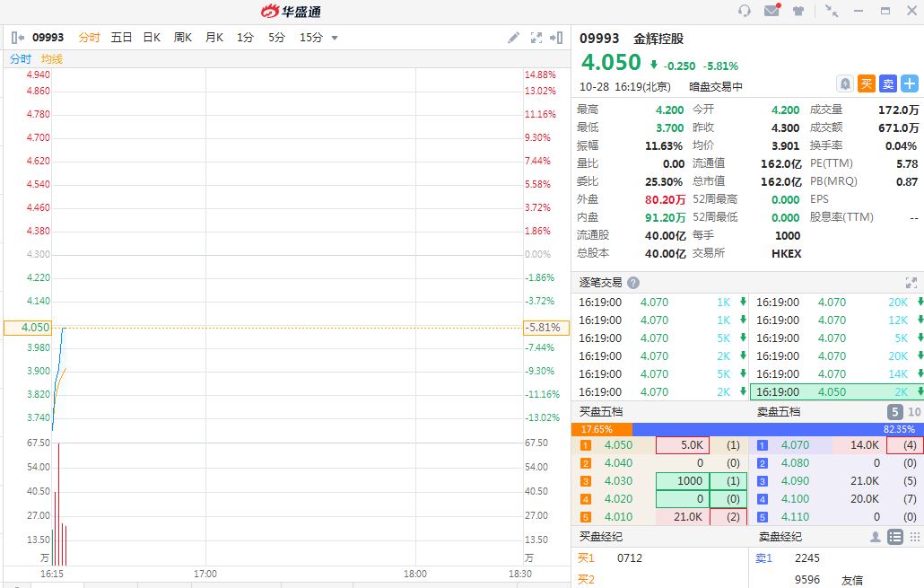Click the blue 卖 sell button
The height and width of the screenshot is (588, 924).
[887, 83]
